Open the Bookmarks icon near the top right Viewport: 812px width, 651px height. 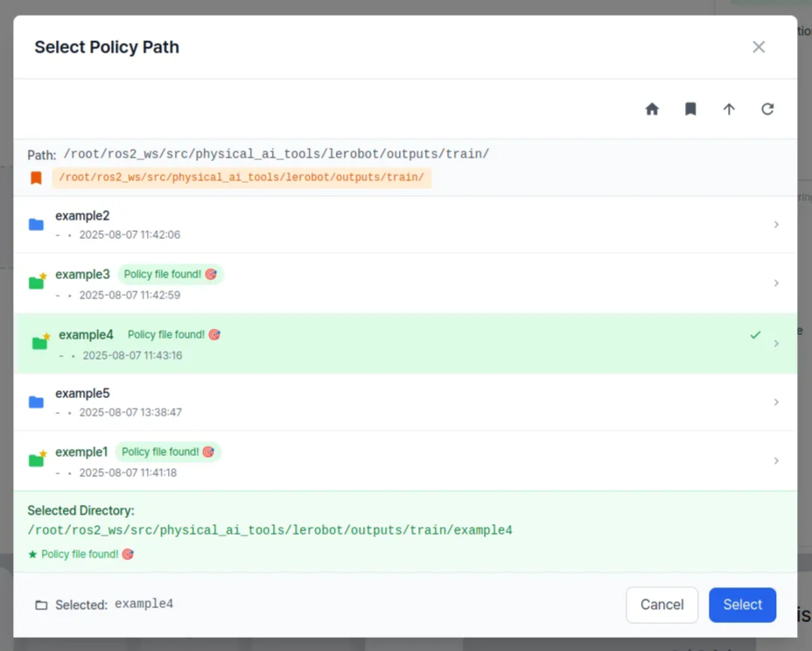point(690,108)
